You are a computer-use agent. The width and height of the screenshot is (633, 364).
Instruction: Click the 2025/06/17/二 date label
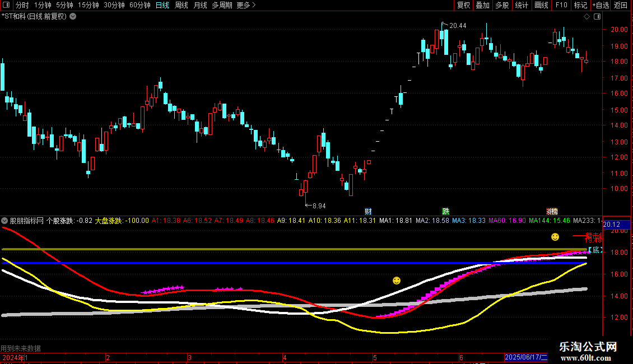527,357
